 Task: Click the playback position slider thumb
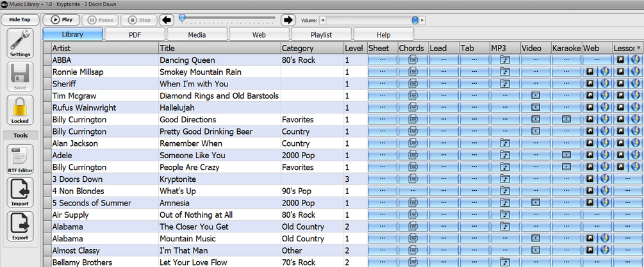[181, 18]
